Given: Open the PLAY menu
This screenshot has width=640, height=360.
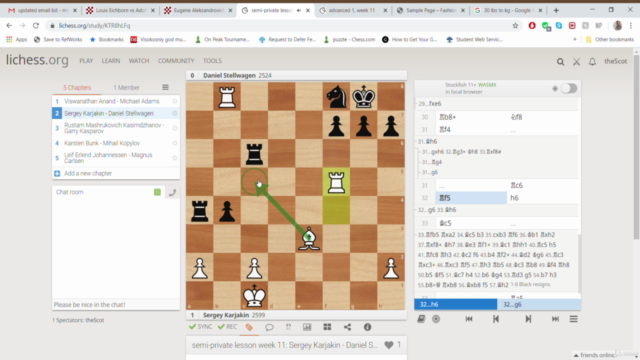Looking at the screenshot, I should (86, 61).
